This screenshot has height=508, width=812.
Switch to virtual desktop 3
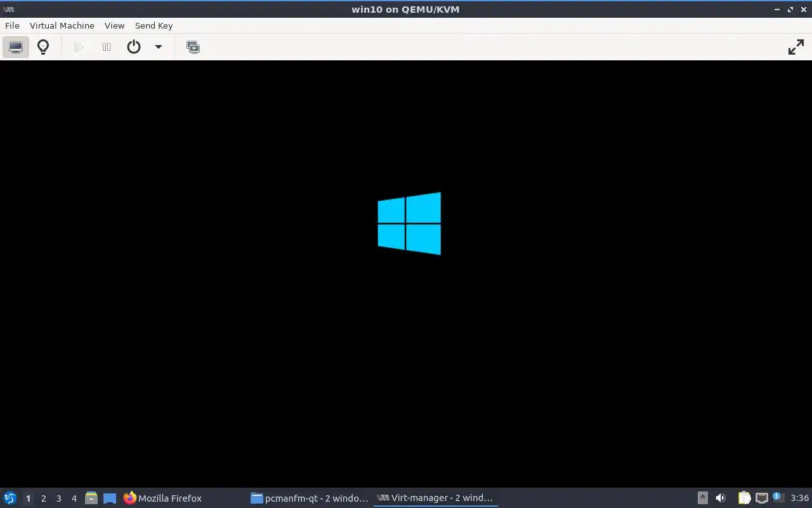[x=58, y=498]
